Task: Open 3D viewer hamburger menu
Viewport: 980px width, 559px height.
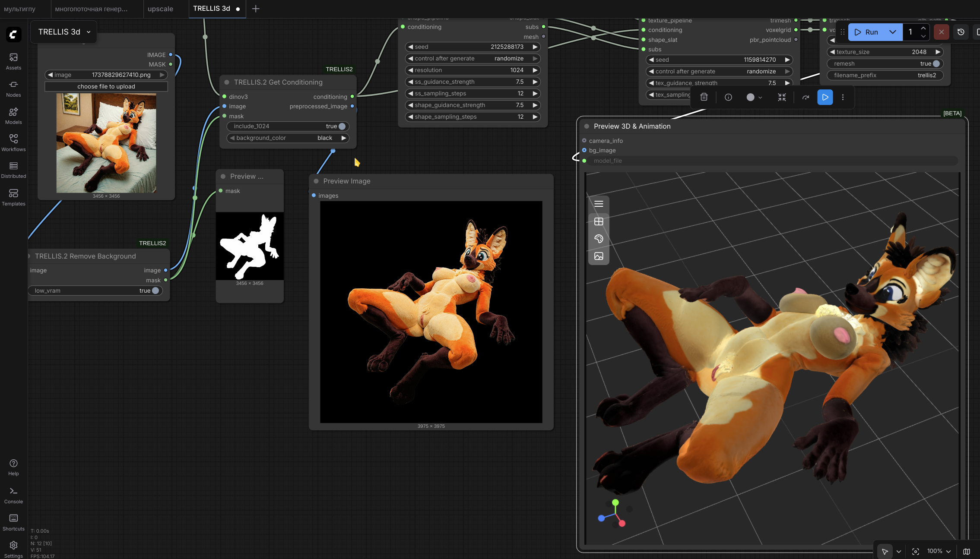Action: pos(599,204)
